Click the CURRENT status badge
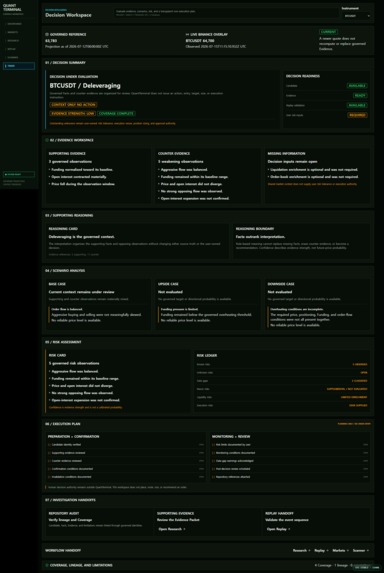The width and height of the screenshot is (384, 573). 328,32
